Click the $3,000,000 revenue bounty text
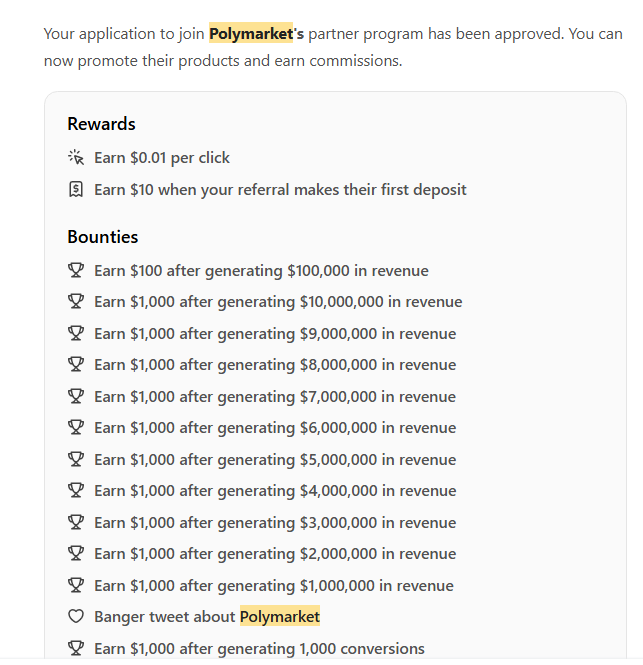The image size is (643, 665). pos(275,522)
